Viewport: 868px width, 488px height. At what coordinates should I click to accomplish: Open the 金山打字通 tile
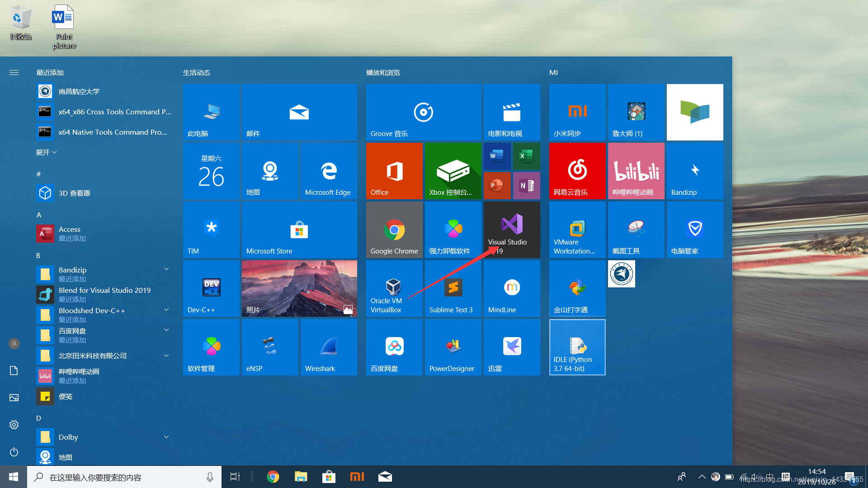tap(577, 288)
